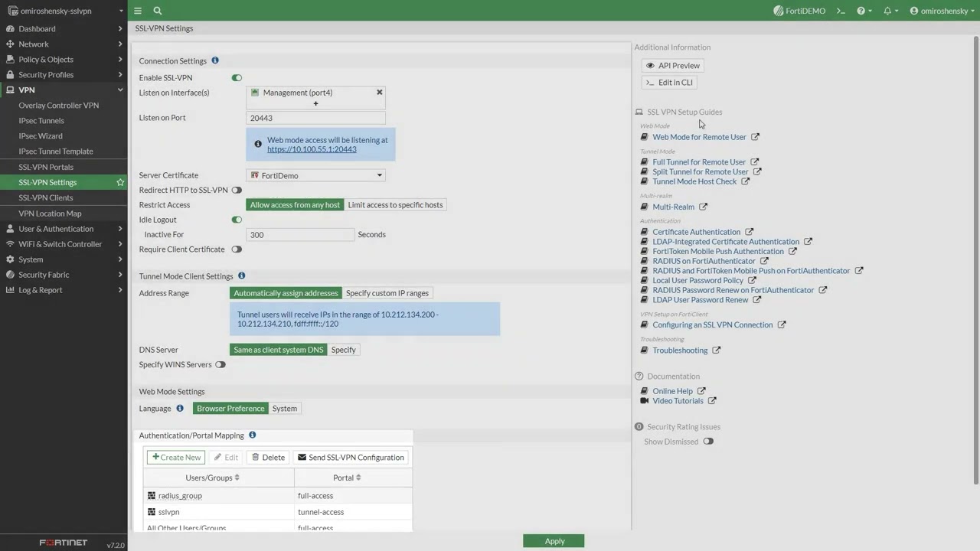This screenshot has width=980, height=551.
Task: Enable Require Client Certificate toggle
Action: (237, 249)
